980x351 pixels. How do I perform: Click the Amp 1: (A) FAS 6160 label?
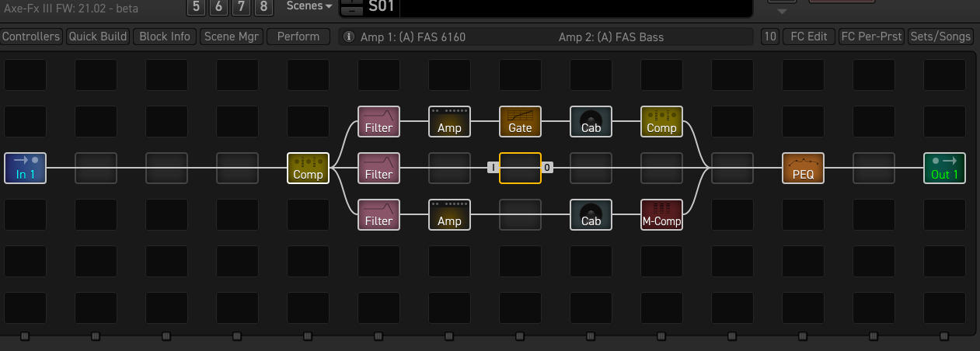point(413,36)
